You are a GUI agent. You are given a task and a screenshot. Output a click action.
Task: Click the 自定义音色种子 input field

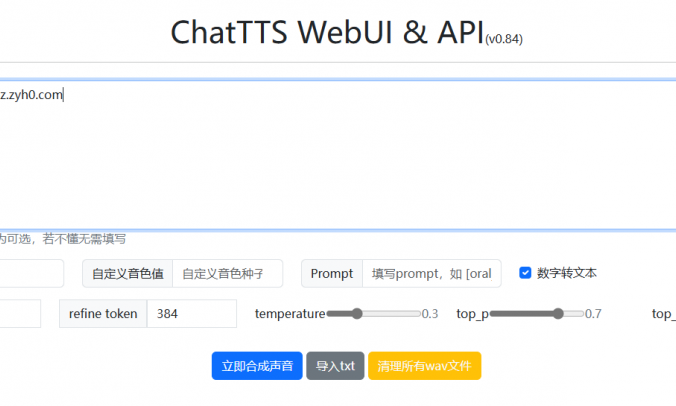(228, 274)
